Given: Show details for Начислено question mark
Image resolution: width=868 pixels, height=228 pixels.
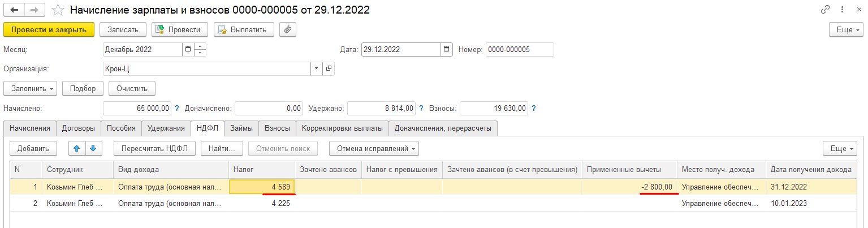Looking at the screenshot, I should pos(176,108).
